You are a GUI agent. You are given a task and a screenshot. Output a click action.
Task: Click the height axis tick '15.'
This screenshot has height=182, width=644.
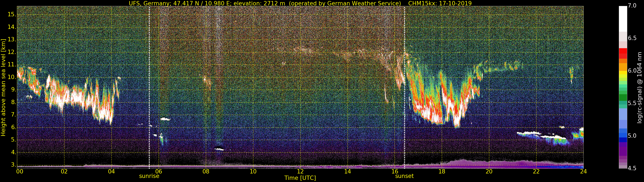point(12,15)
